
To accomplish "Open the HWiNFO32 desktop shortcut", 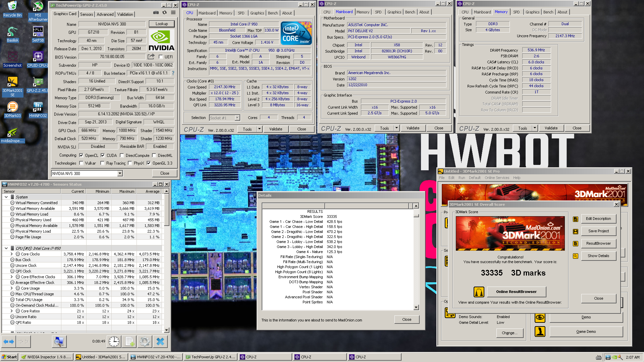I will 38,110.
